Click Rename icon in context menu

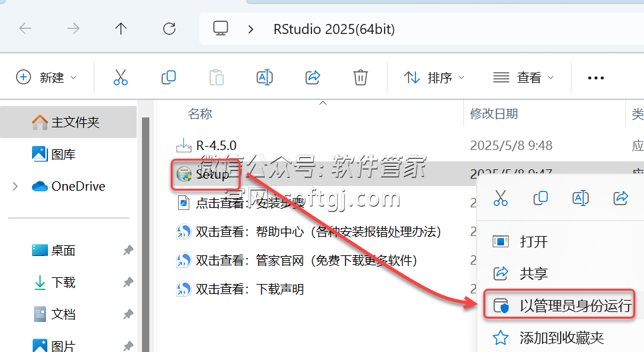(581, 198)
